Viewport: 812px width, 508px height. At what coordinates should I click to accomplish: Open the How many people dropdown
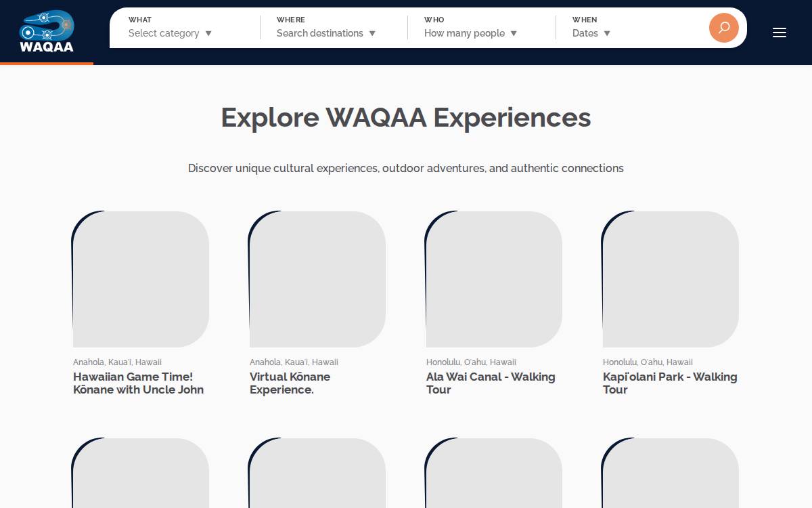click(x=470, y=33)
